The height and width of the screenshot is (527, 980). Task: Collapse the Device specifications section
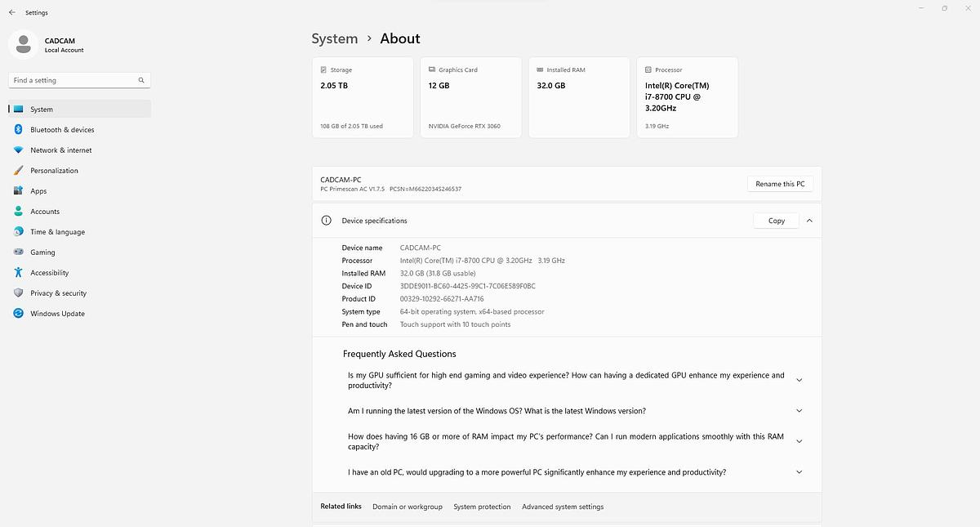809,221
